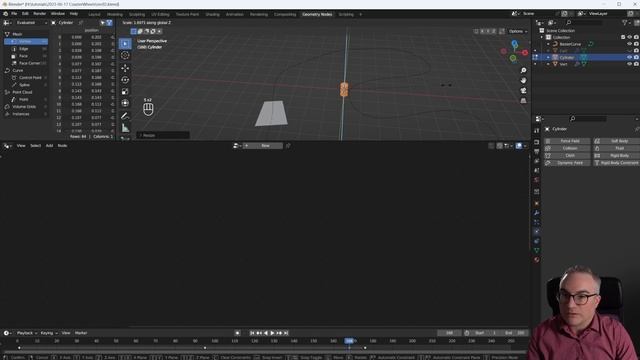Expand the BezierCurve outliner row
The width and height of the screenshot is (640, 360).
click(x=548, y=44)
